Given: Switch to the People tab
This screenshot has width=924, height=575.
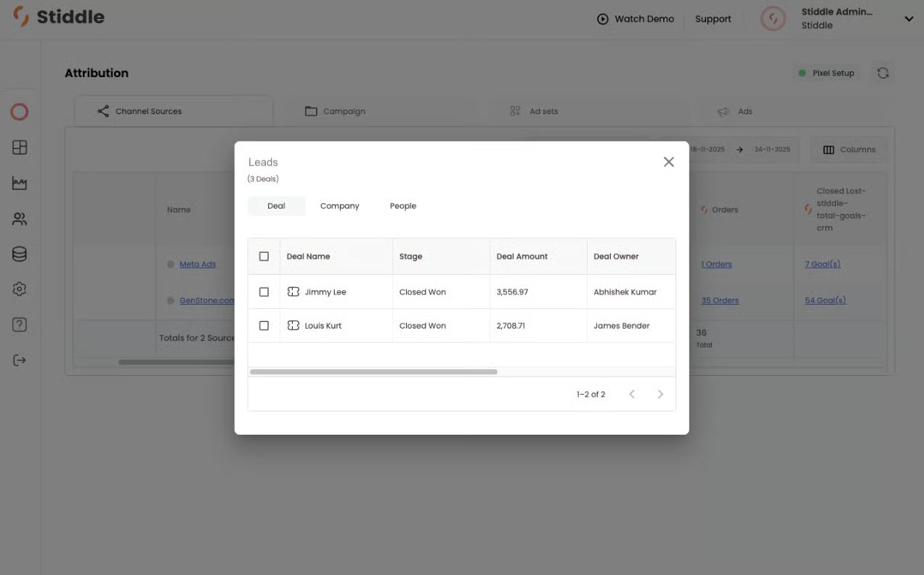Looking at the screenshot, I should pyautogui.click(x=403, y=206).
